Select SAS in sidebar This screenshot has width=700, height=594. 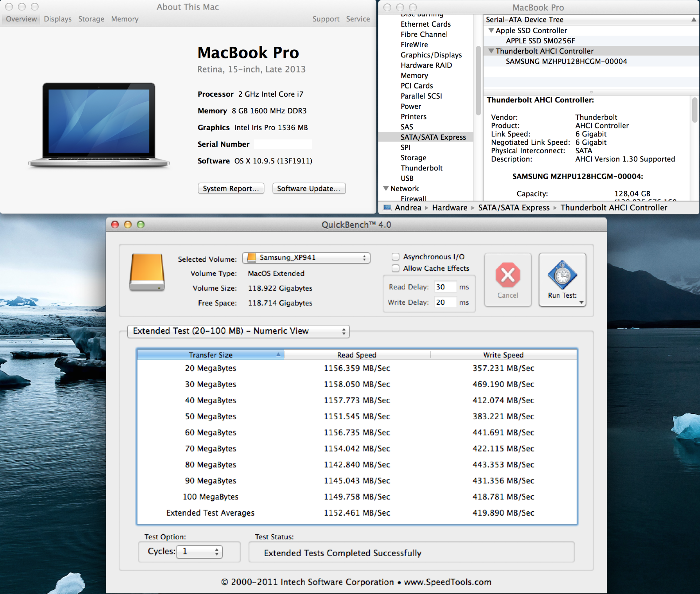tap(407, 127)
